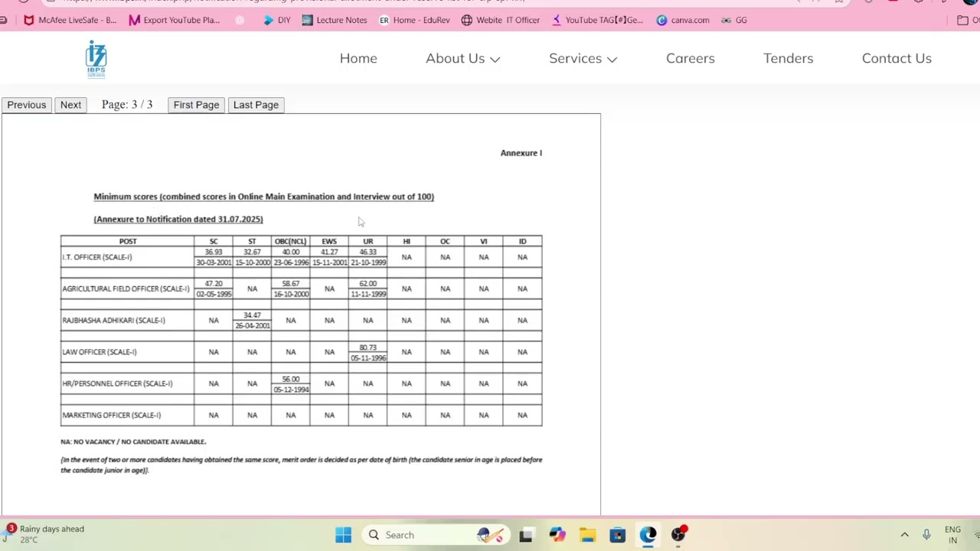Click the Next page button
Screen dimensions: 980x551
[x=70, y=105]
